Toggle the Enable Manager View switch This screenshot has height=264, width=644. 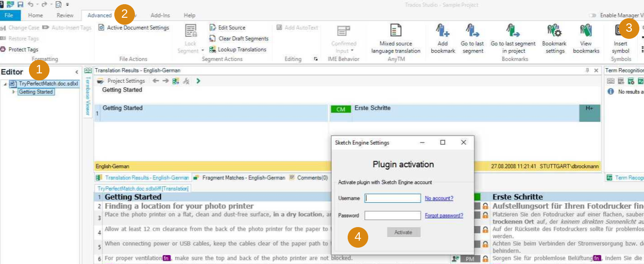593,15
